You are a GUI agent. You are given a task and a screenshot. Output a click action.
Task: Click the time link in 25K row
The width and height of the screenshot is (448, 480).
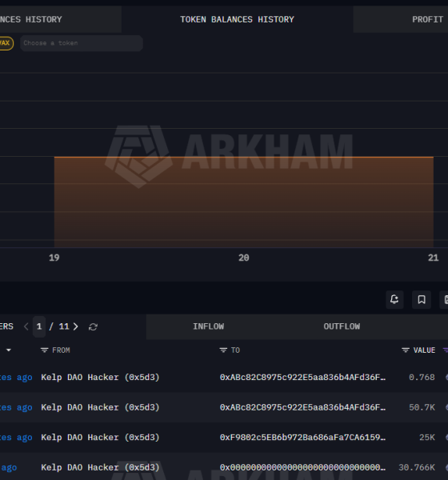pyautogui.click(x=16, y=437)
